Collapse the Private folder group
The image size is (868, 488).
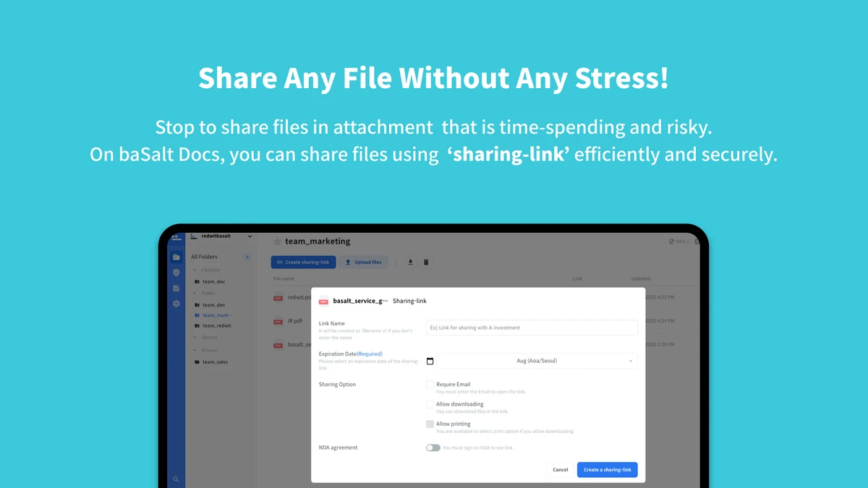point(195,351)
